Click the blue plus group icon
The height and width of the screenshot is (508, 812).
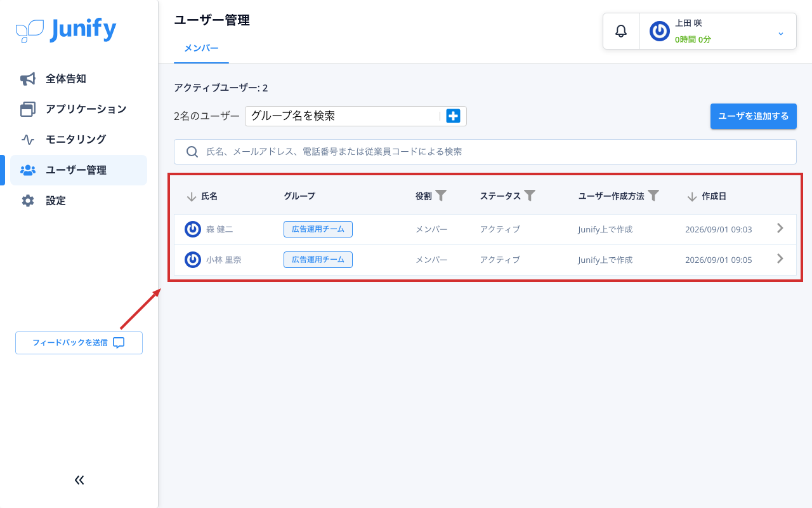click(x=453, y=116)
